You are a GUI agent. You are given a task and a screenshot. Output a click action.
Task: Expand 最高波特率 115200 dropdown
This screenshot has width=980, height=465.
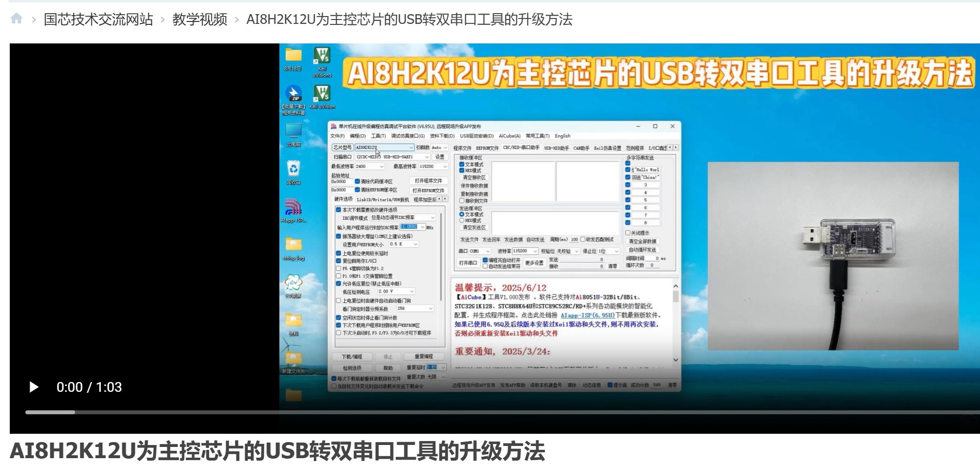pyautogui.click(x=433, y=166)
